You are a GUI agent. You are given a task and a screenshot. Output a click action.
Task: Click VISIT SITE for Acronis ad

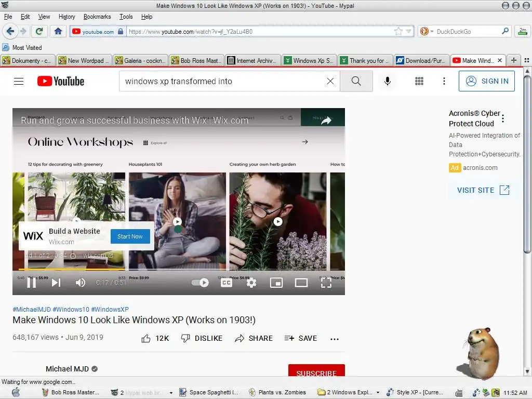(483, 190)
